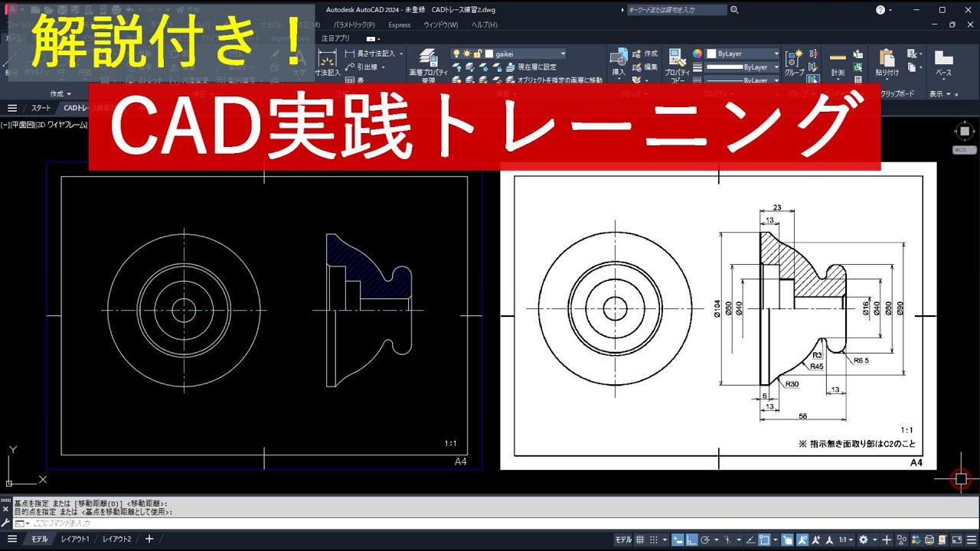Toggle ortho mode in status bar
The image size is (980, 551).
click(691, 540)
